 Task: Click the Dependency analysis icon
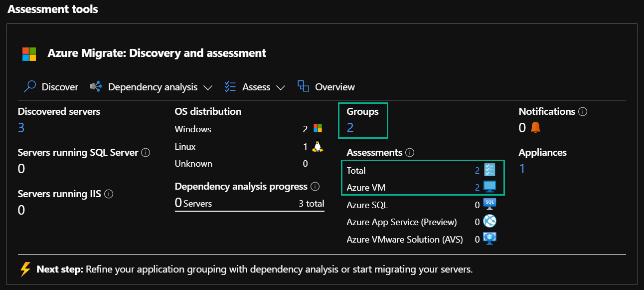96,87
